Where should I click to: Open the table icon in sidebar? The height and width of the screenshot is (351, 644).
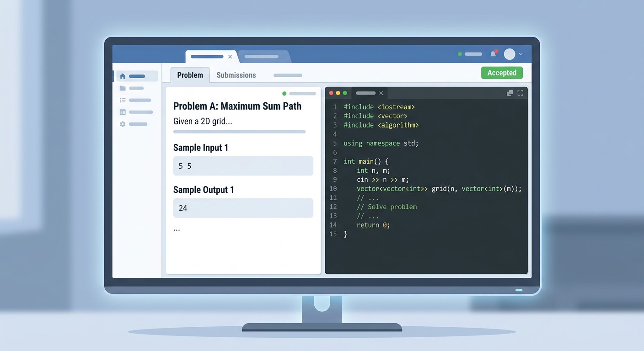[123, 112]
